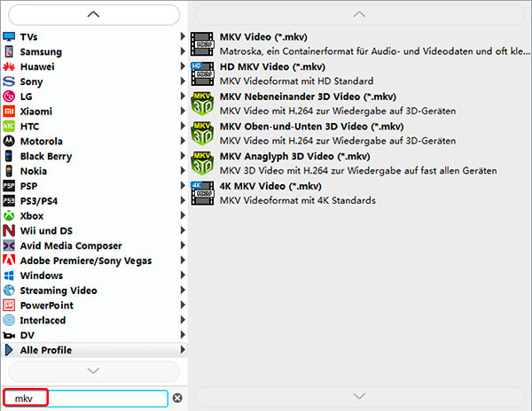Select MKV Nebeneinander 3D Video format

tap(360, 104)
